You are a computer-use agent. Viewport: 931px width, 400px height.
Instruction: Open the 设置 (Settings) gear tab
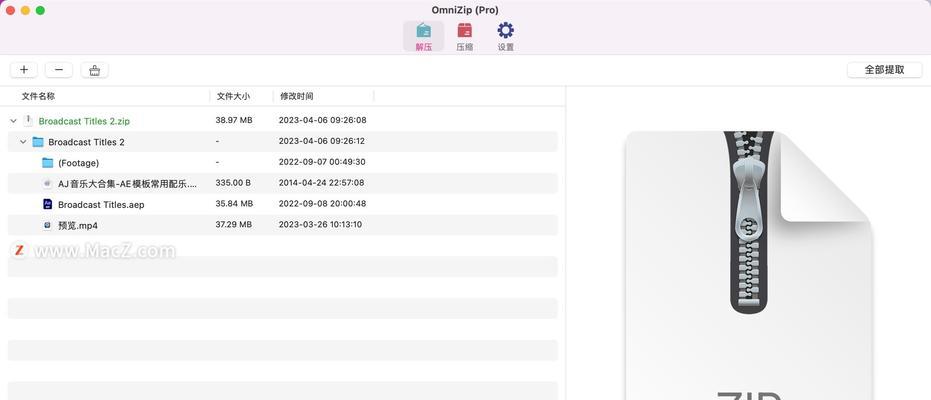coord(505,36)
